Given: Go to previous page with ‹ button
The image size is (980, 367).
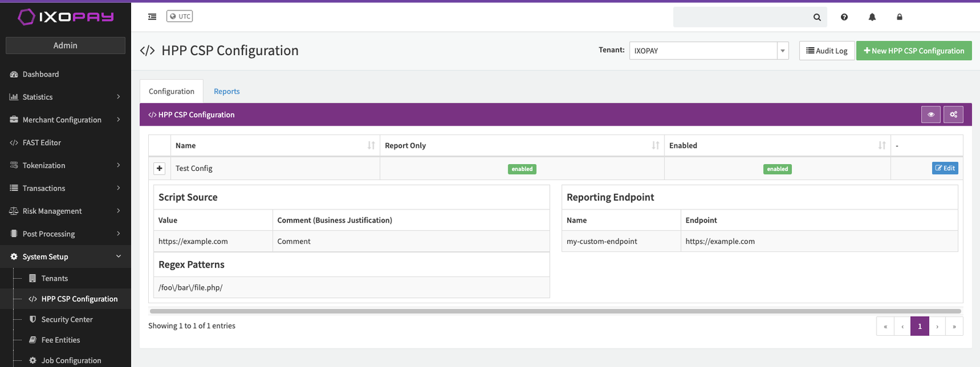Looking at the screenshot, I should [902, 326].
